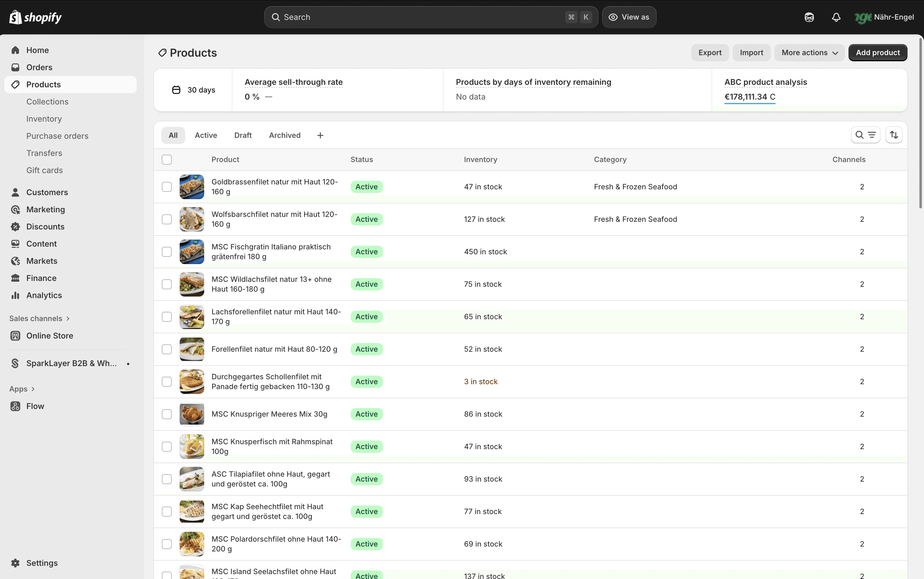Click the Online Store icon

[15, 336]
